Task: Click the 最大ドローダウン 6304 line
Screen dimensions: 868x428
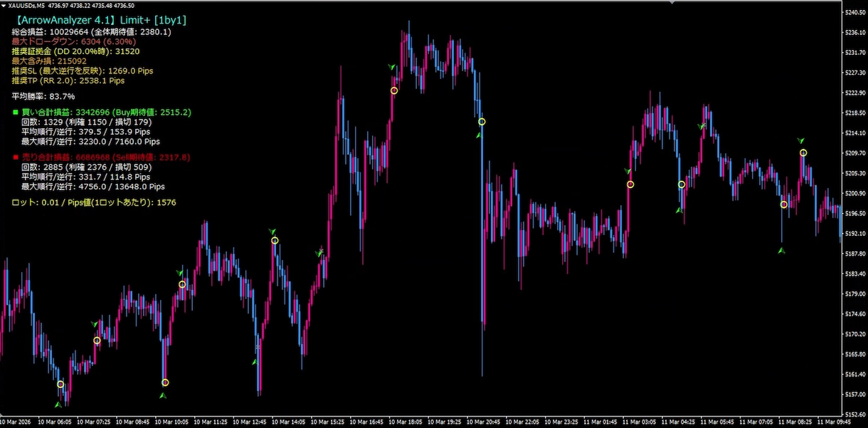Action: click(74, 42)
